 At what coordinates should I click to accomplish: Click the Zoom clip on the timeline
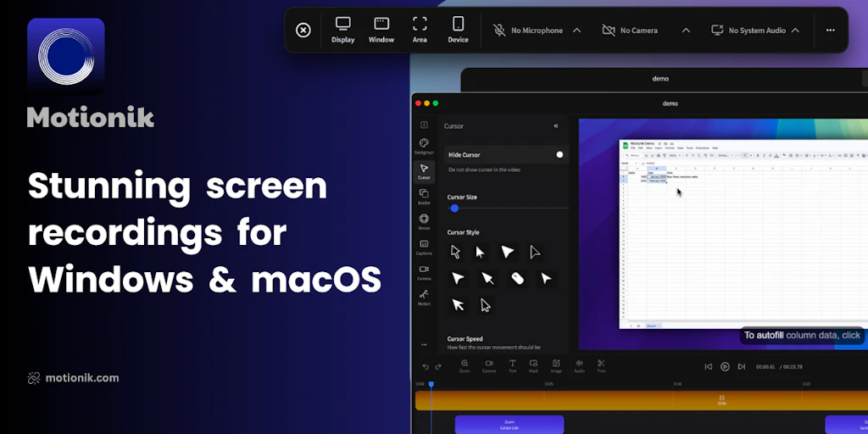click(509, 424)
